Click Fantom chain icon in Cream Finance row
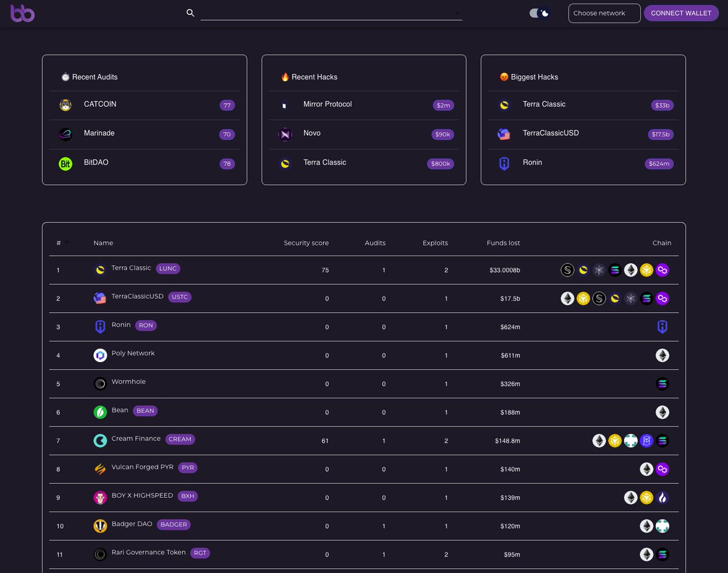This screenshot has width=728, height=573. pyautogui.click(x=647, y=441)
